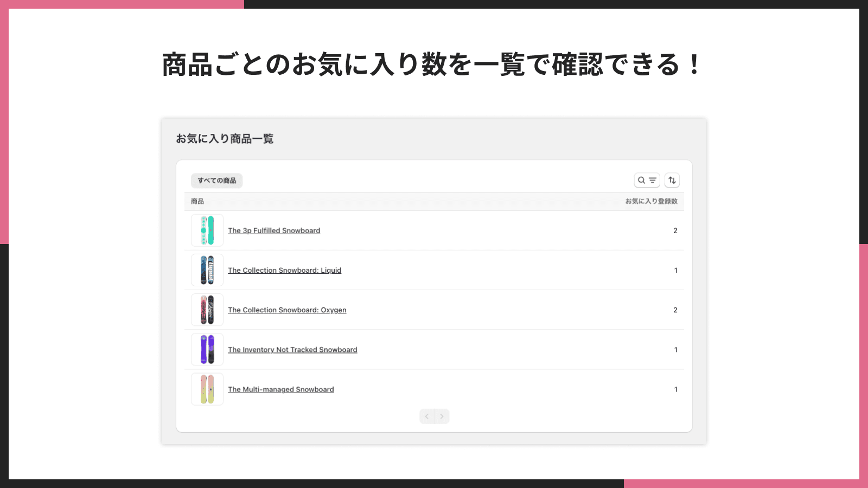Click the お気に入り商品一覧 page heading

tap(225, 139)
